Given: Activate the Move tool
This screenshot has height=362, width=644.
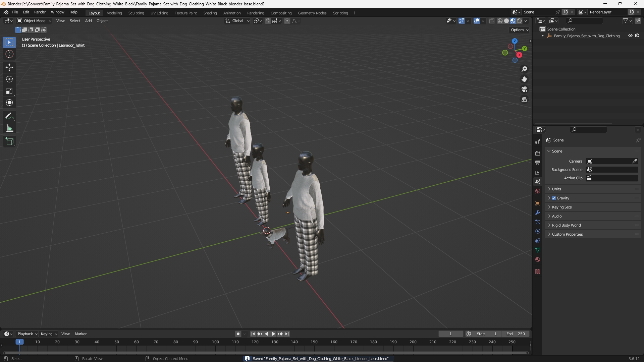Looking at the screenshot, I should click(x=9, y=67).
